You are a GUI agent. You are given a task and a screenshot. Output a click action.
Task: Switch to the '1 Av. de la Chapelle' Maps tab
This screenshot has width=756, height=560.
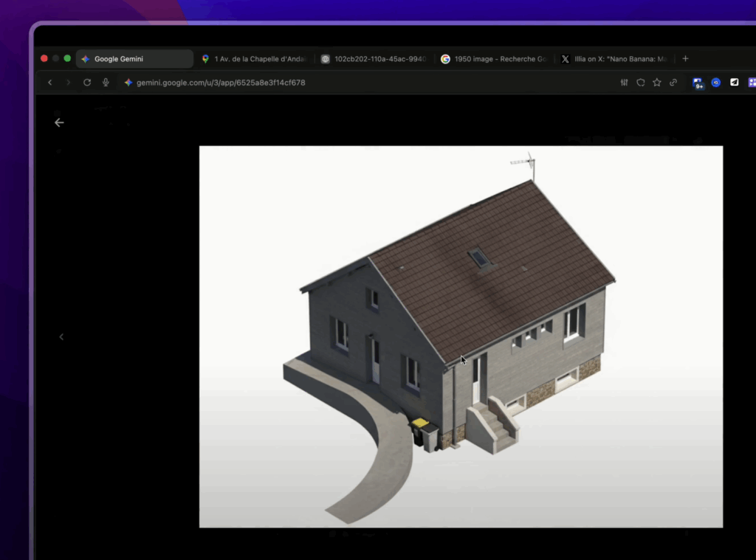(x=254, y=59)
